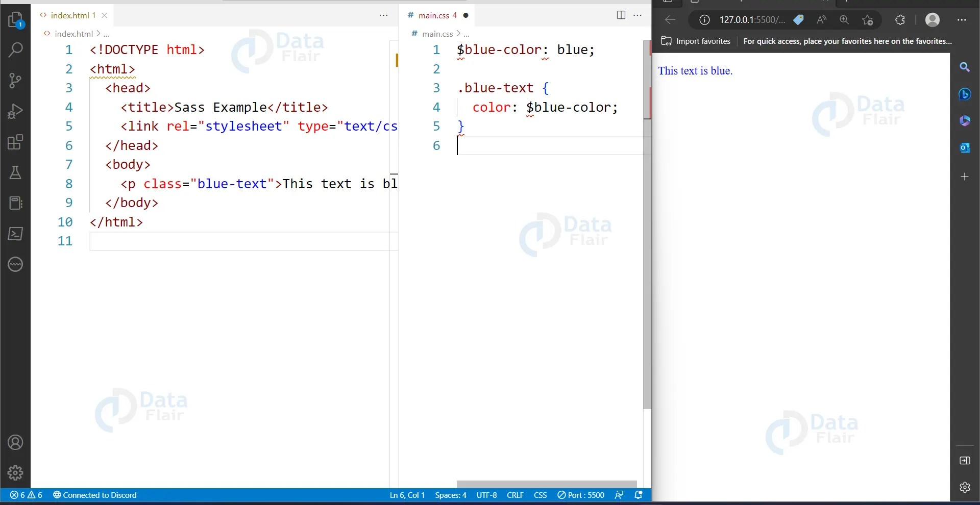Screen dimensions: 980x505
Task: Open the Run and Debug panel
Action: click(x=15, y=111)
